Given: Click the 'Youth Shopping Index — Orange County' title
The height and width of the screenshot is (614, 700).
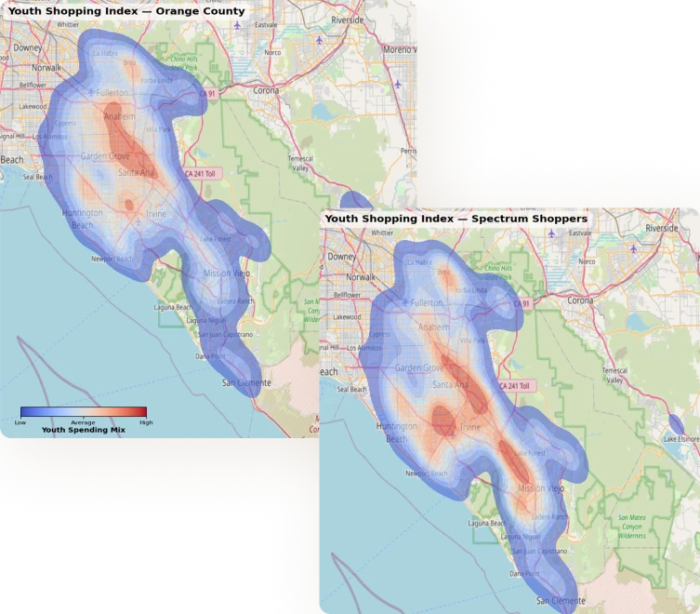Looking at the screenshot, I should click(126, 11).
